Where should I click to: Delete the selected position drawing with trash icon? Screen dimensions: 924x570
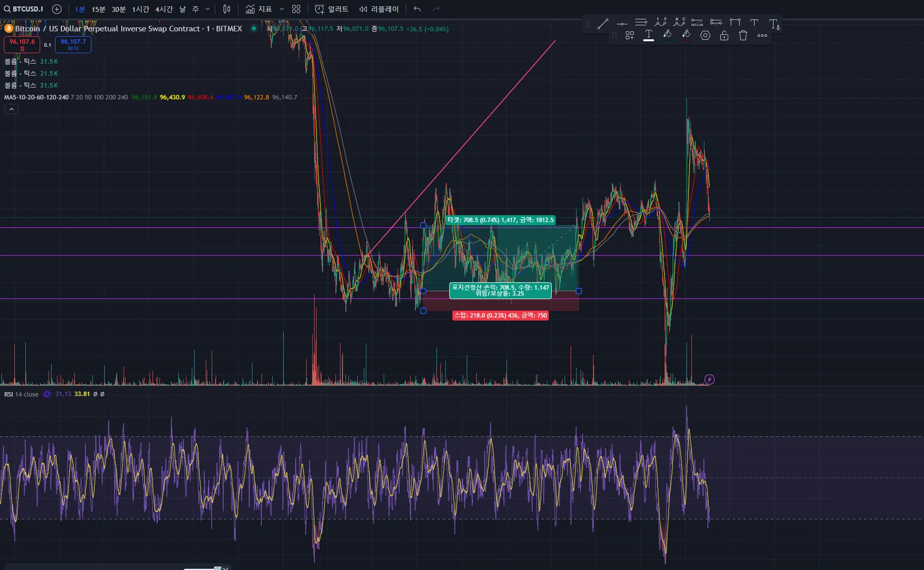[743, 35]
